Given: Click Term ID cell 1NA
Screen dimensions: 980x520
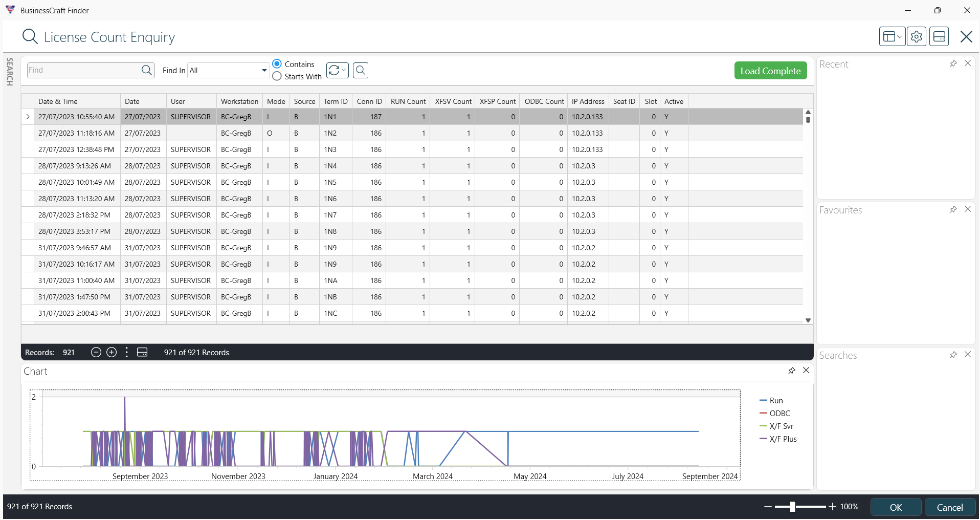Looking at the screenshot, I should click(x=336, y=280).
